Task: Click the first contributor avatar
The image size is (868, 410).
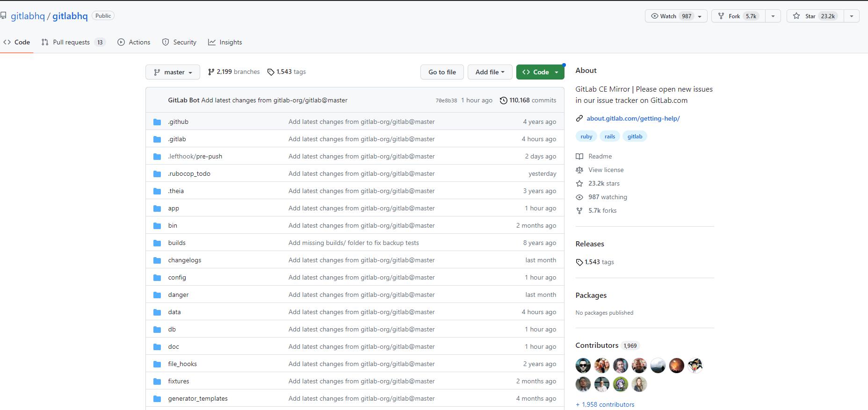Action: 583,366
